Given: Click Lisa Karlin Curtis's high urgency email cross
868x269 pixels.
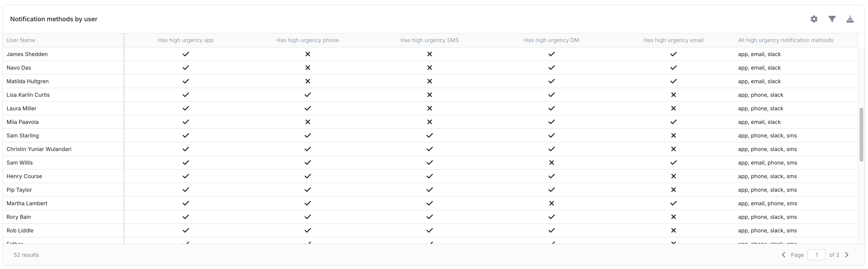Looking at the screenshot, I should 673,95.
